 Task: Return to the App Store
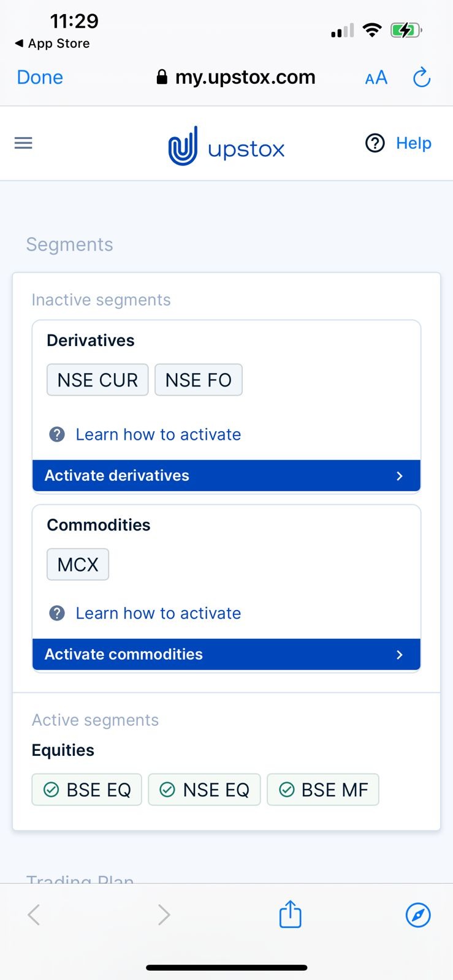pyautogui.click(x=51, y=43)
